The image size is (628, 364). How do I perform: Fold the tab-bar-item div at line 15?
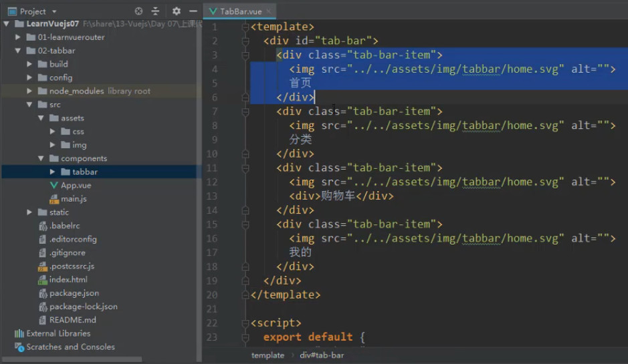(245, 224)
